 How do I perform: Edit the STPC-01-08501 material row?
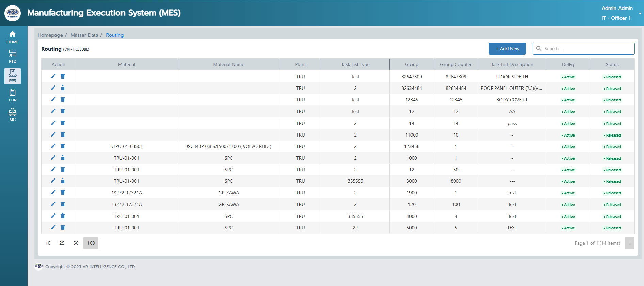tap(53, 146)
